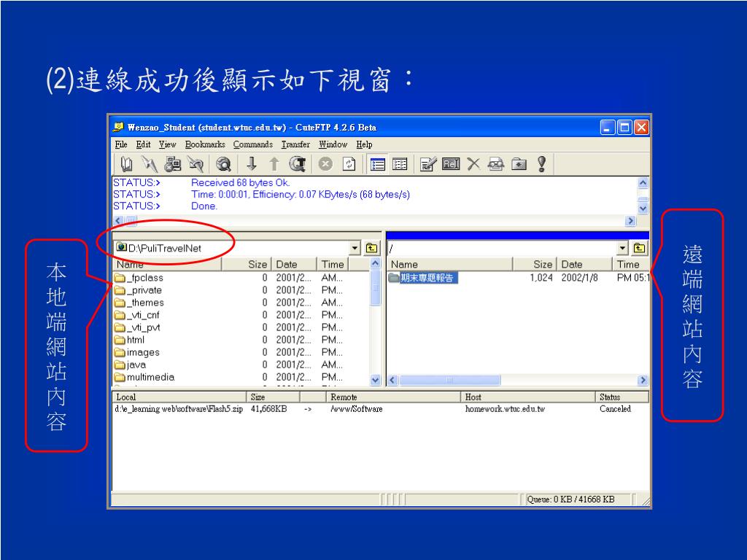This screenshot has height=560, width=747.
Task: Expand the local path D:\PuliTravelNet dropdown
Action: 355,248
